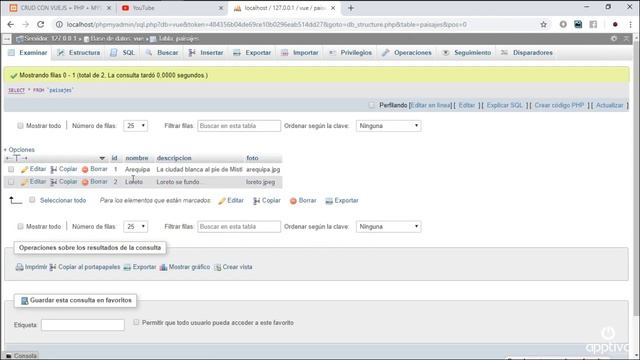The width and height of the screenshot is (640, 360).
Task: Click Edit pencil icon for Loreto row
Action: click(x=24, y=182)
